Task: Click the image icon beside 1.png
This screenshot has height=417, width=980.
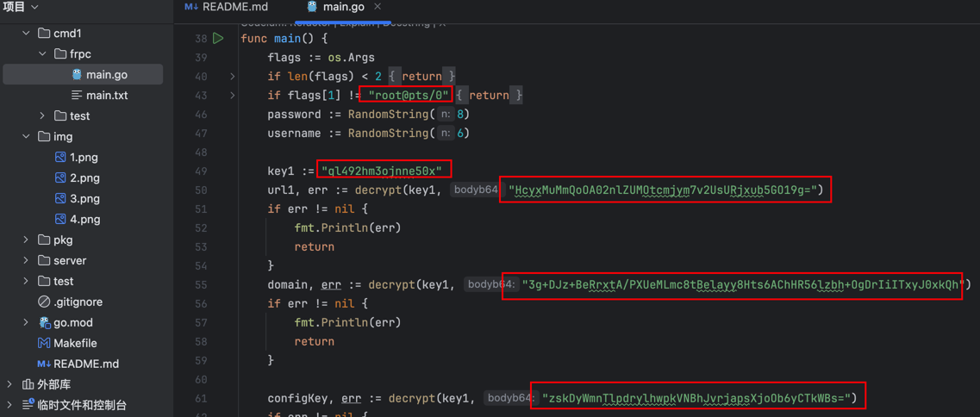Action: (x=60, y=157)
